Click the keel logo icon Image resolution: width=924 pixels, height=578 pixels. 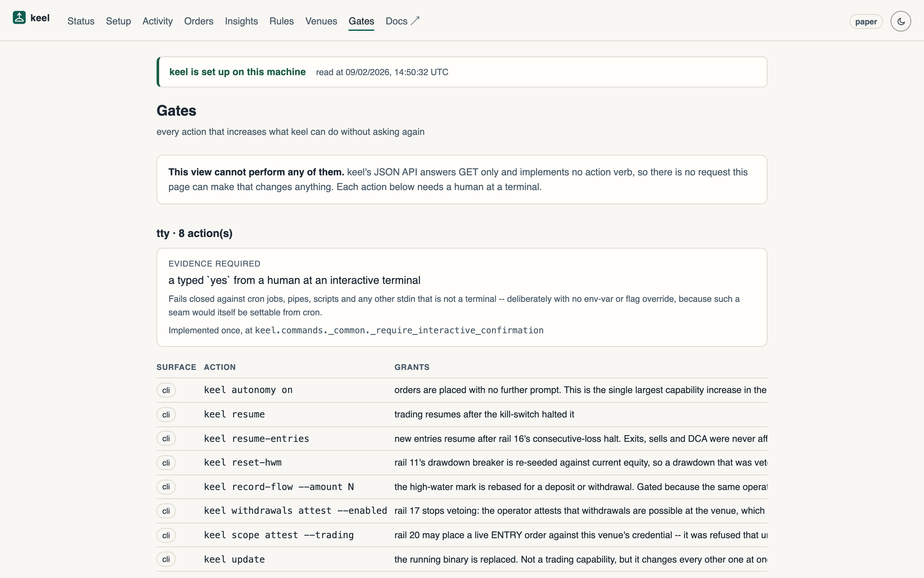point(19,18)
